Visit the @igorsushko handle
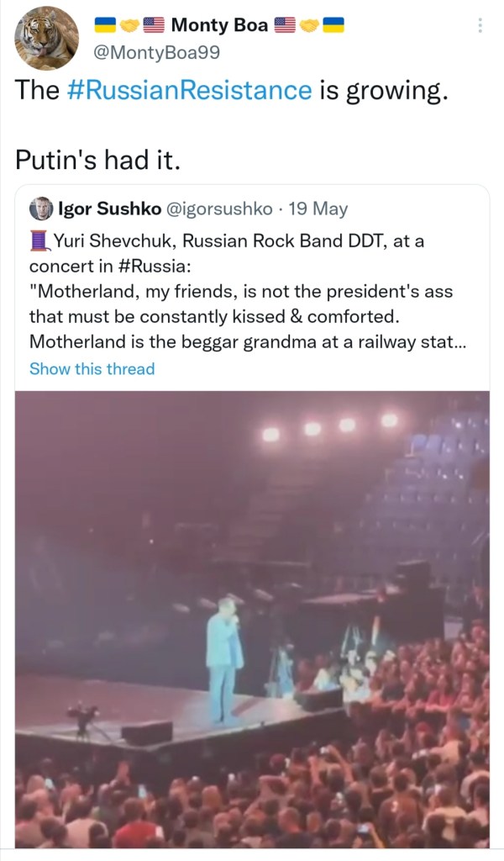This screenshot has height=861, width=504. [x=215, y=209]
